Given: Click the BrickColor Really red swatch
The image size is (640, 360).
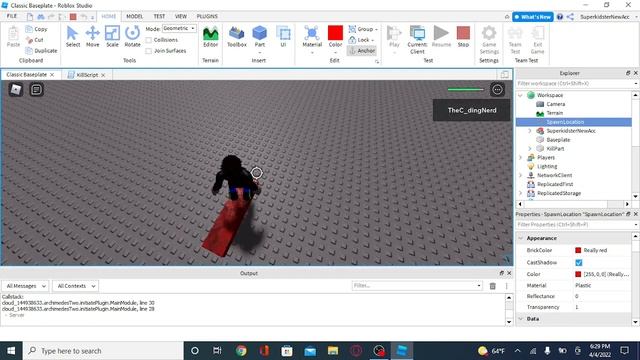Looking at the screenshot, I should [578, 250].
